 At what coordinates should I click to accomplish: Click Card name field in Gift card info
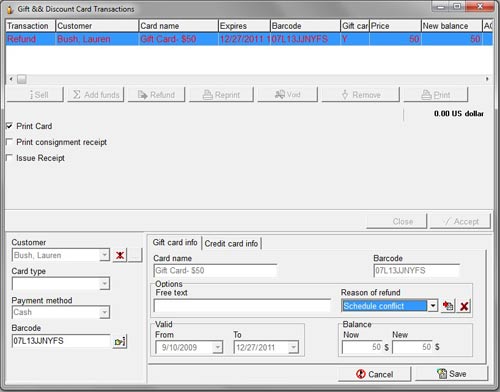point(215,270)
